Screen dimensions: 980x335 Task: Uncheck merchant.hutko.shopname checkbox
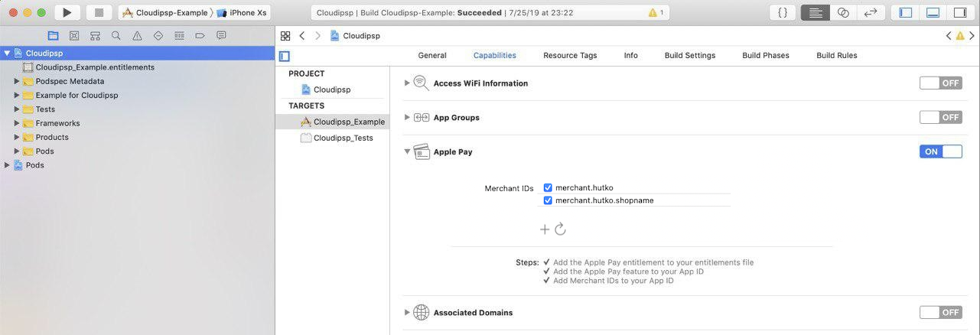coord(548,200)
